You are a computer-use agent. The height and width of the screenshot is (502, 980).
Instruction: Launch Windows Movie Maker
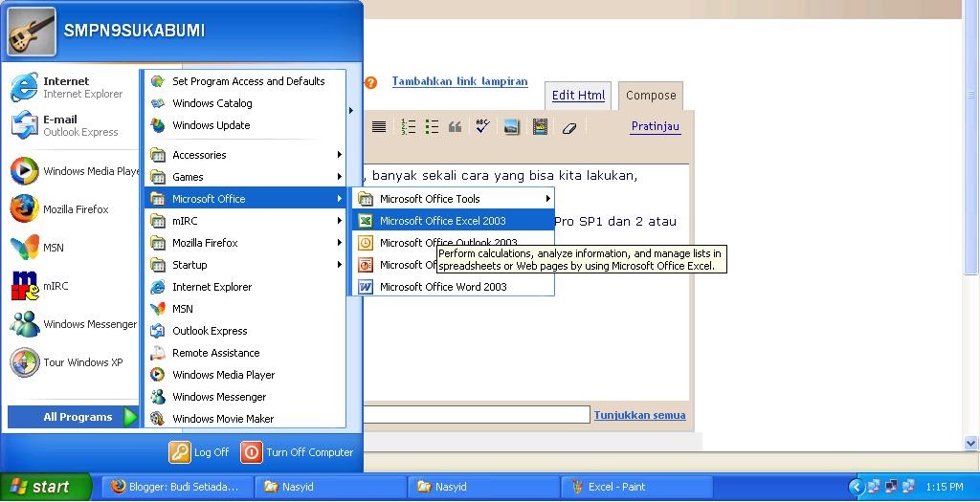[245, 419]
